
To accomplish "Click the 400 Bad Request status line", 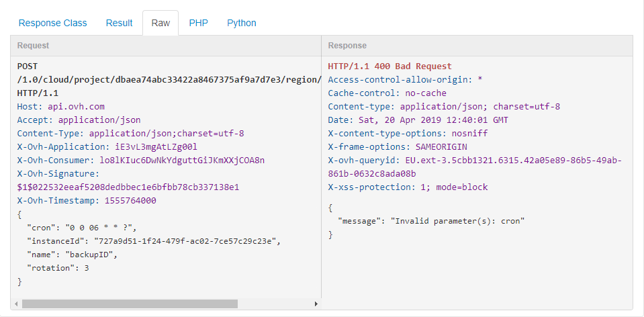I will point(389,66).
